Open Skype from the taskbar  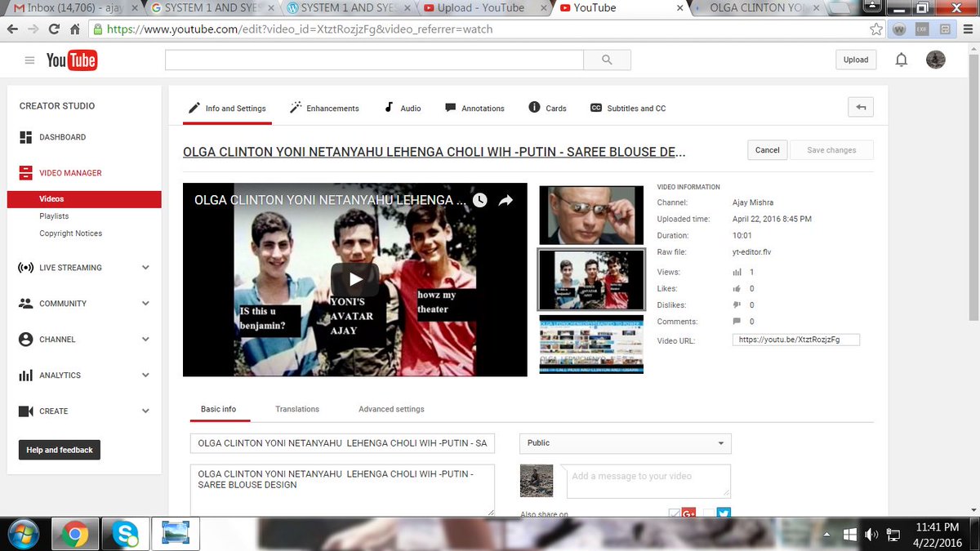point(124,534)
